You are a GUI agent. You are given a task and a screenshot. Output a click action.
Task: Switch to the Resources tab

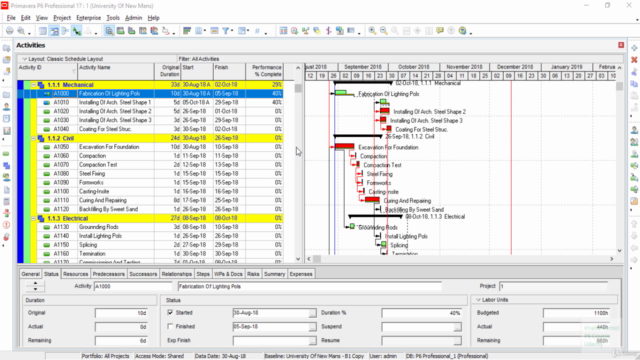click(76, 274)
